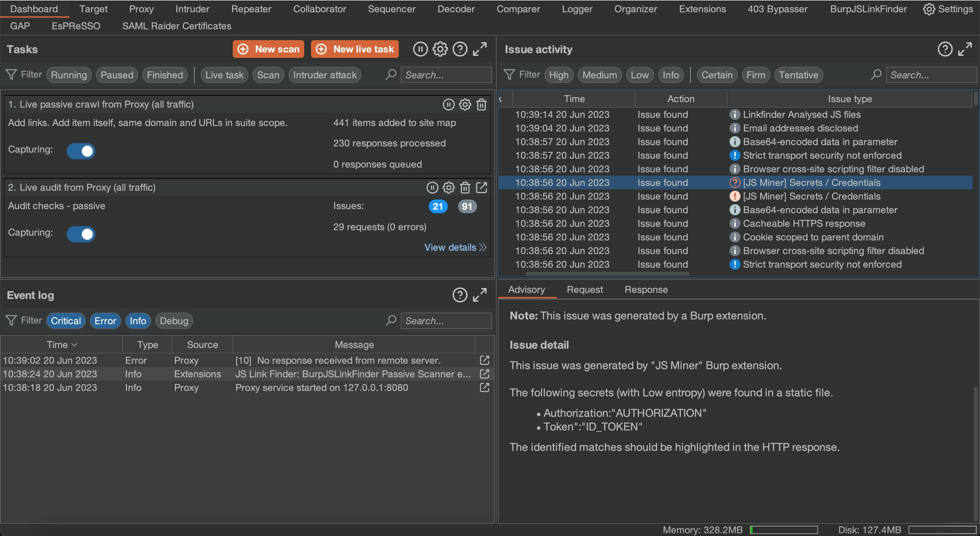Click the Memory usage progress bar
This screenshot has height=536, width=980.
coord(784,530)
